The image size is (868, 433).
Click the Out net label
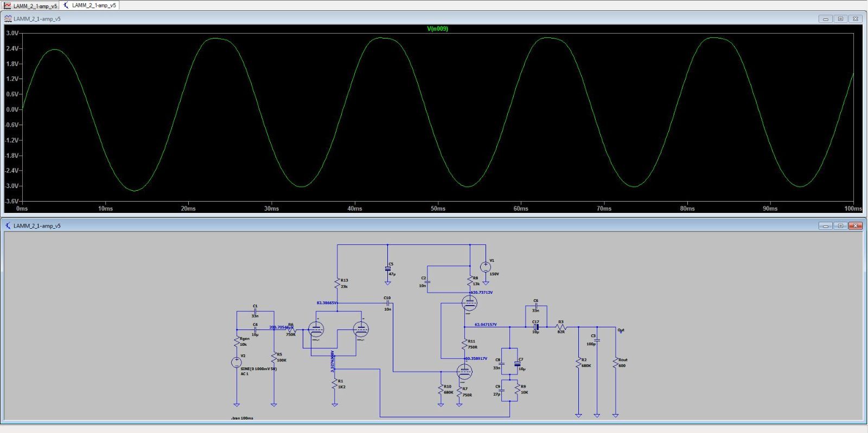tap(621, 330)
